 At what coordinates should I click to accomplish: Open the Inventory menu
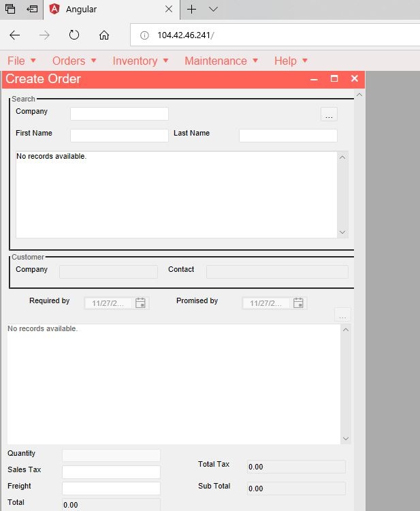[140, 61]
